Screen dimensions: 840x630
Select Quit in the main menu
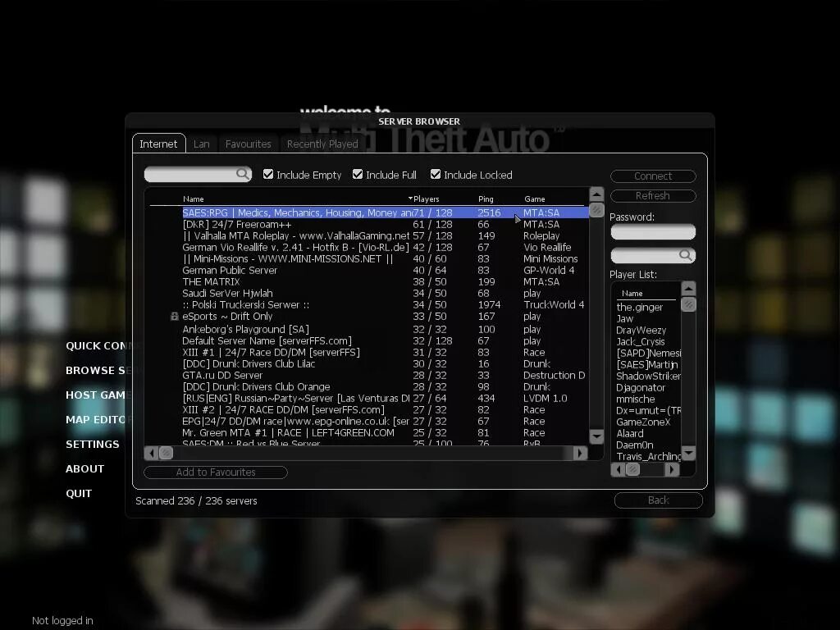79,493
